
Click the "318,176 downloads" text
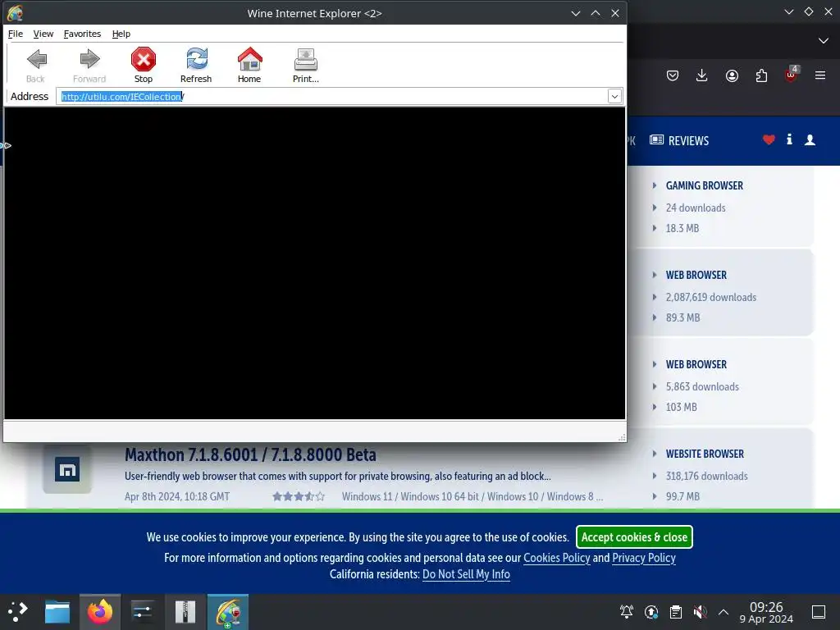click(706, 477)
